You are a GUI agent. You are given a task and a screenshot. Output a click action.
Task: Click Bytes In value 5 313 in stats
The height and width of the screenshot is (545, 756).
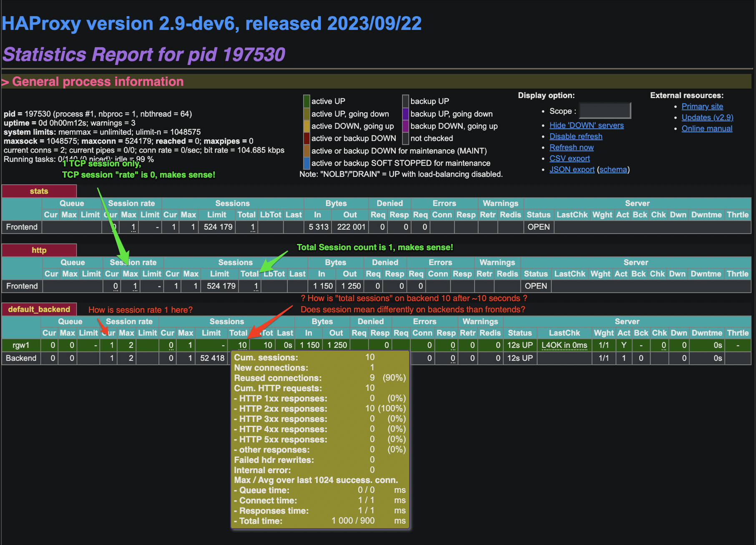click(x=319, y=227)
